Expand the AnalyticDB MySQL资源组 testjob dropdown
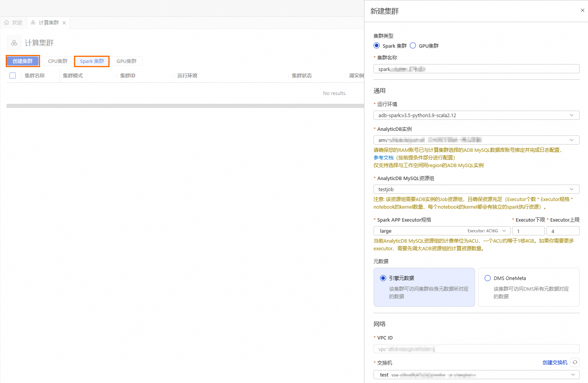 tap(476, 189)
